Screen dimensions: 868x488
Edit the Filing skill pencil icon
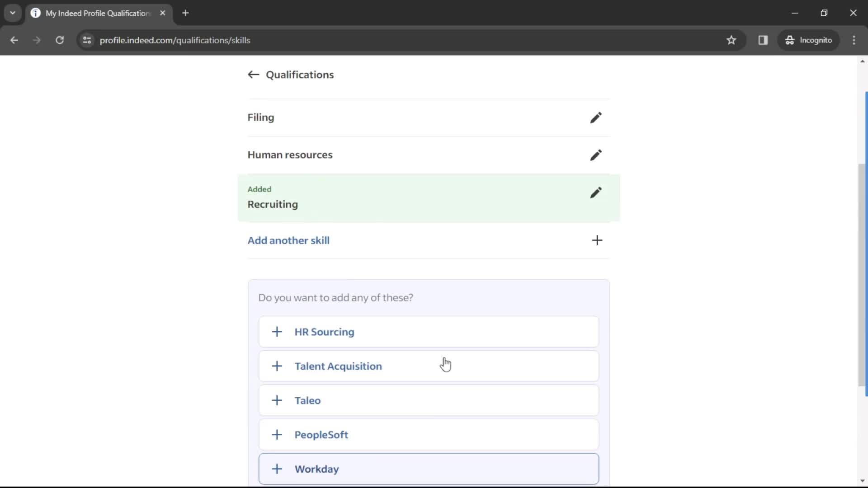[x=596, y=117]
